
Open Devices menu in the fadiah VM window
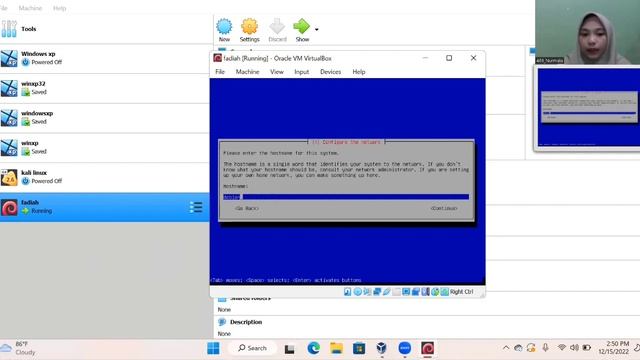point(330,72)
